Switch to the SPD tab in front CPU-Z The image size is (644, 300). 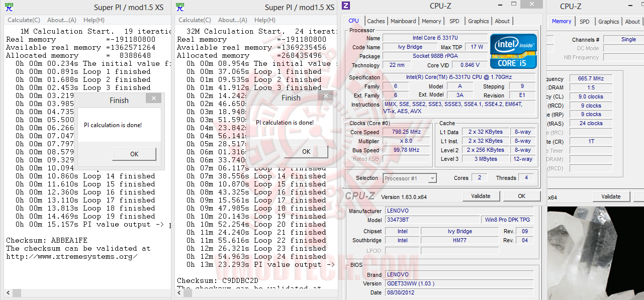[x=454, y=21]
